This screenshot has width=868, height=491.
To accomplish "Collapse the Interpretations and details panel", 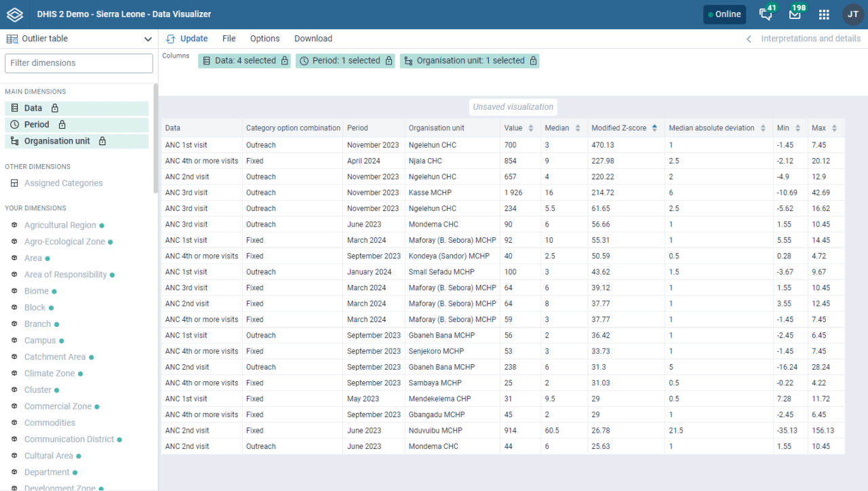I will (x=748, y=39).
